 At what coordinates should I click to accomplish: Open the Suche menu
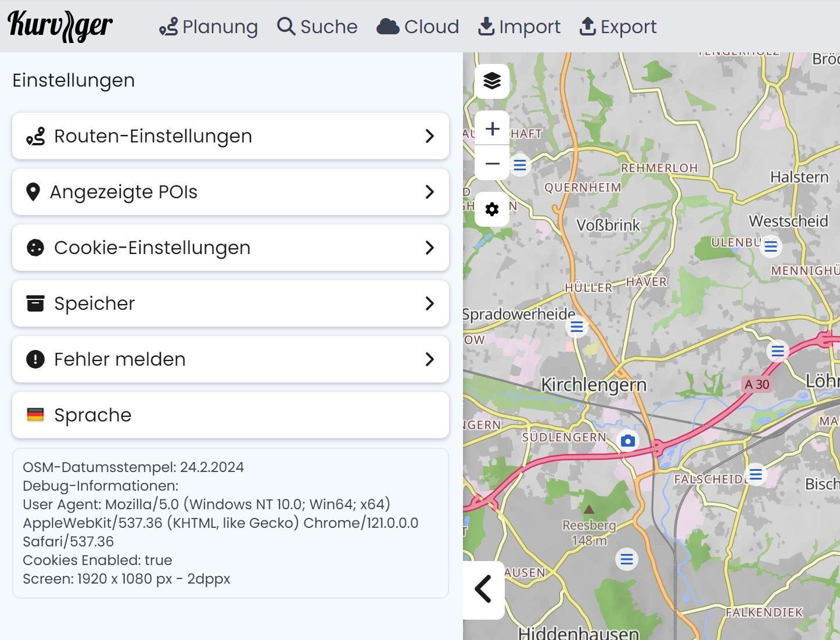click(317, 27)
